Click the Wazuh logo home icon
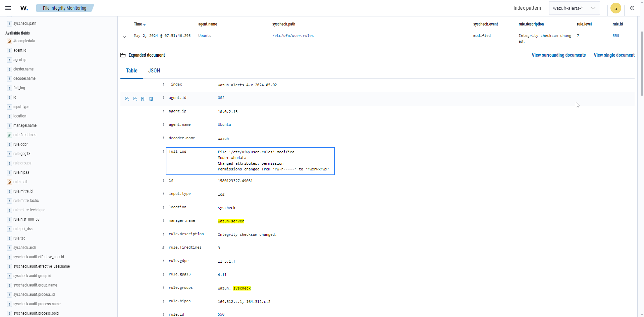644x317 pixels. [24, 8]
